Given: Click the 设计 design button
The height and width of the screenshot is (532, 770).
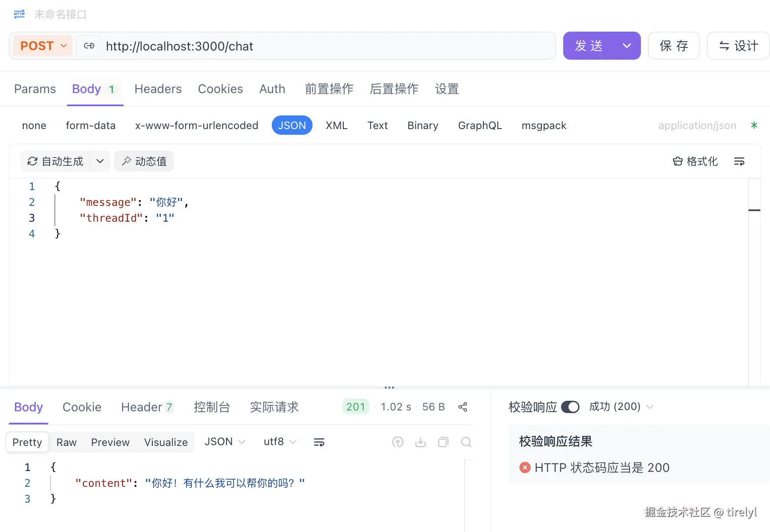Looking at the screenshot, I should pyautogui.click(x=738, y=46).
